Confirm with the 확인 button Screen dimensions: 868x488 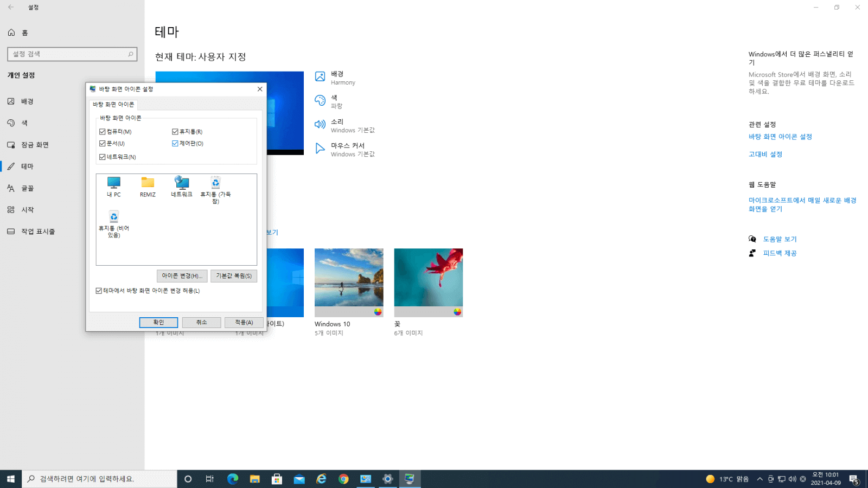pyautogui.click(x=158, y=323)
